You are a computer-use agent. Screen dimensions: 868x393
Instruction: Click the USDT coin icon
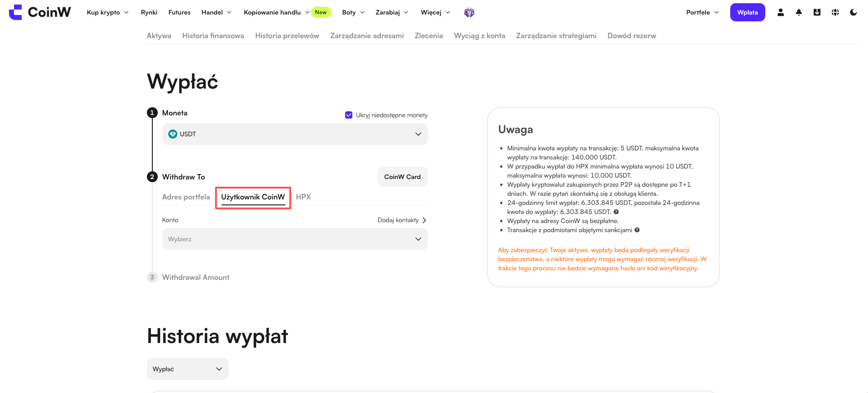(173, 134)
